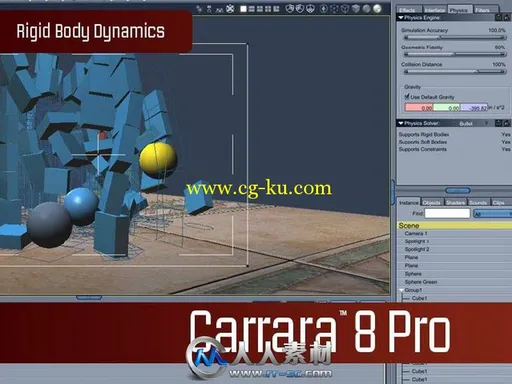Viewport: 512px width, 384px height.
Task: Select the shaded solid cube display mode
Action: 356,9
